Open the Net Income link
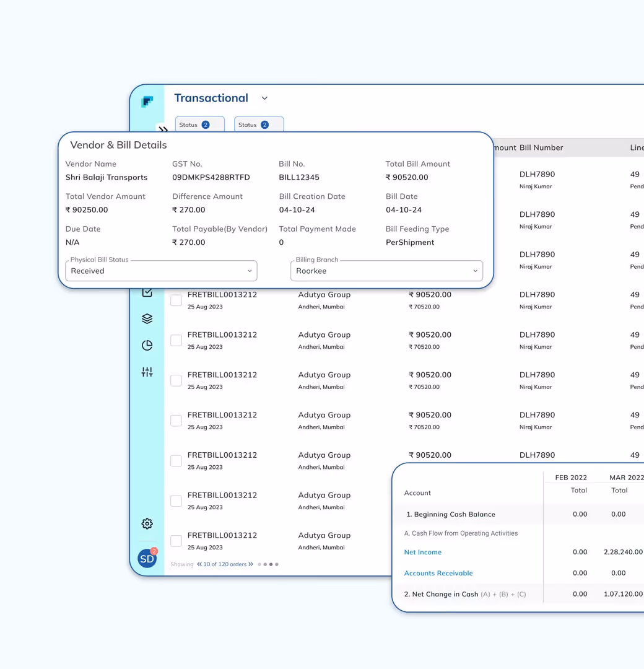This screenshot has height=669, width=644. [423, 552]
